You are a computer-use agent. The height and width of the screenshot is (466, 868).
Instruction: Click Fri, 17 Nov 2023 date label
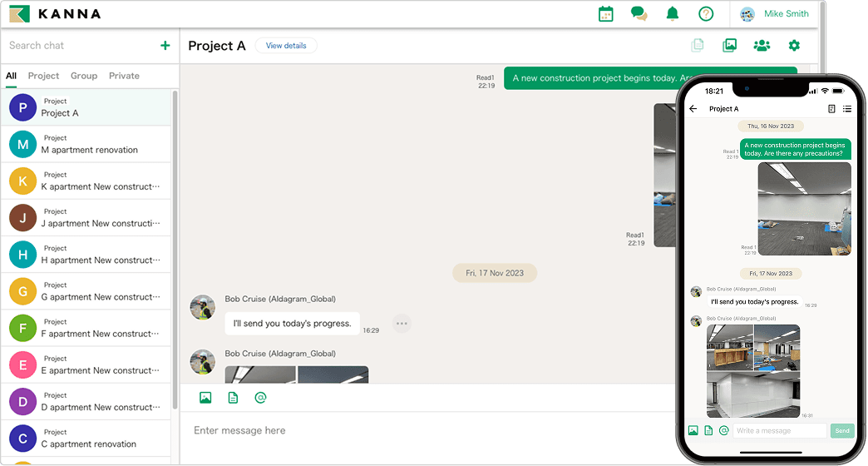click(495, 273)
